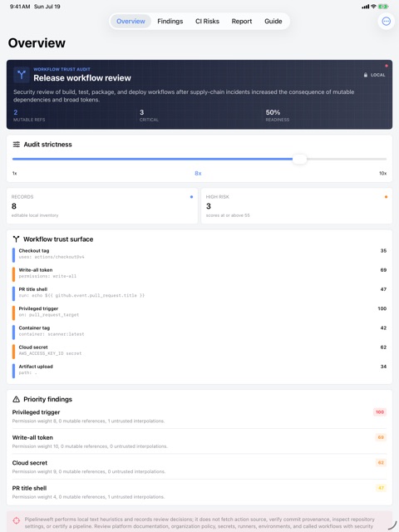Tap score 100 in trust surface list

point(382,308)
